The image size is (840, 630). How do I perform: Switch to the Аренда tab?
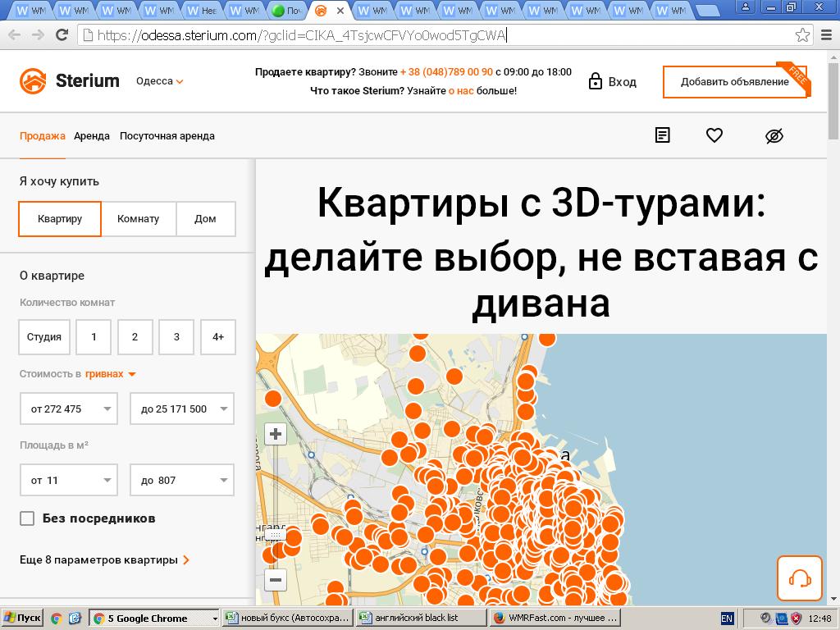[x=91, y=136]
